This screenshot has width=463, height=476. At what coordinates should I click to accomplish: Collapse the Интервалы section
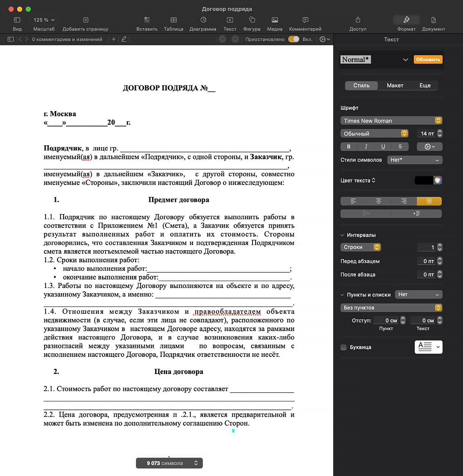coord(342,235)
